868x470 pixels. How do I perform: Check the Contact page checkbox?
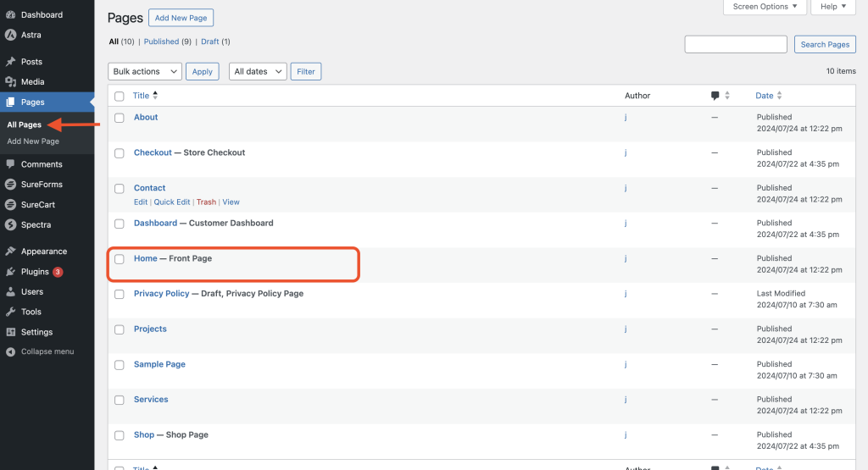(119, 189)
